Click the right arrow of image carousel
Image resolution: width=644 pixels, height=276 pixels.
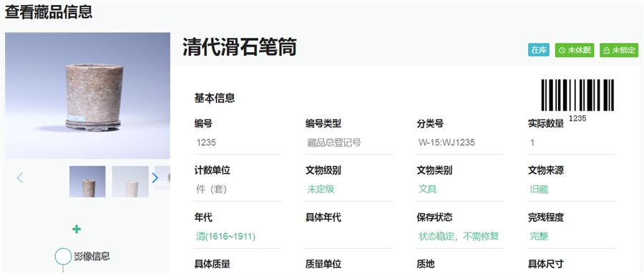155,178
